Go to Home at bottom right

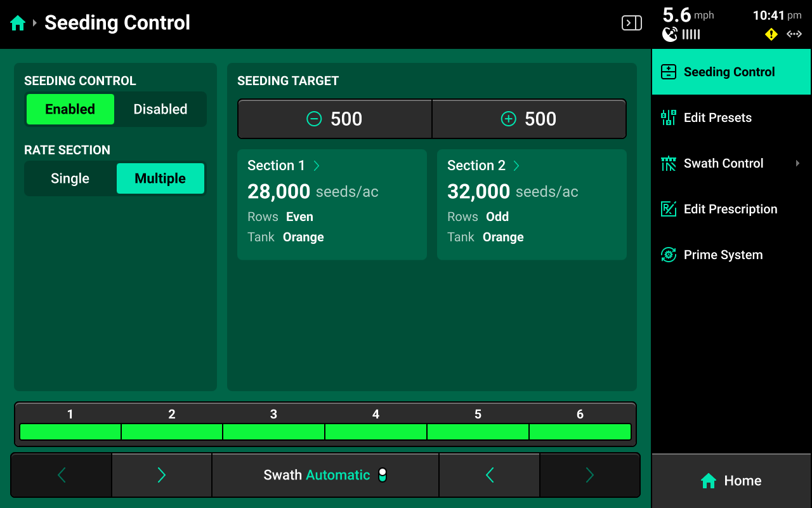731,481
